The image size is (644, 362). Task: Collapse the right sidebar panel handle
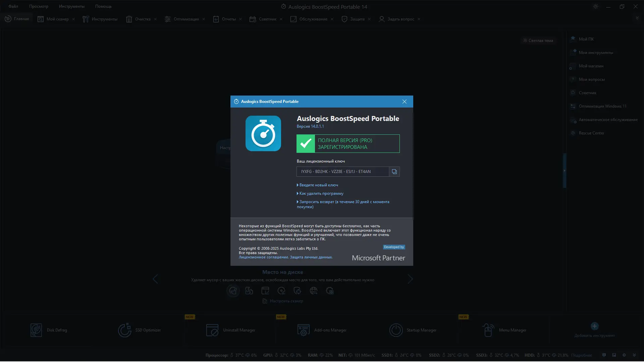tap(565, 170)
